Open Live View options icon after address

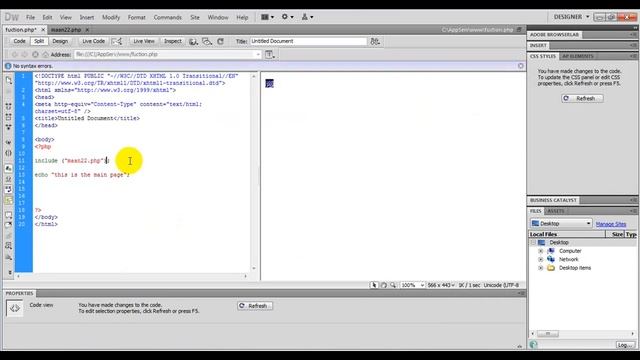pos(270,54)
